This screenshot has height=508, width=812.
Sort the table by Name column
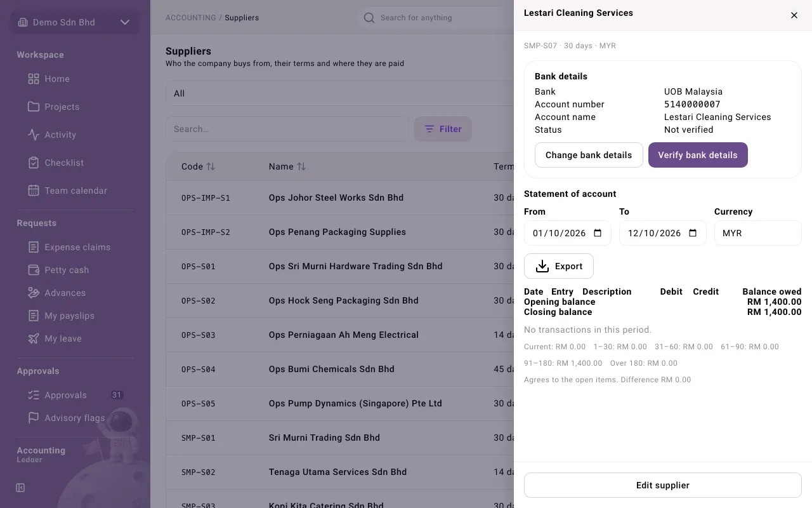tap(287, 166)
